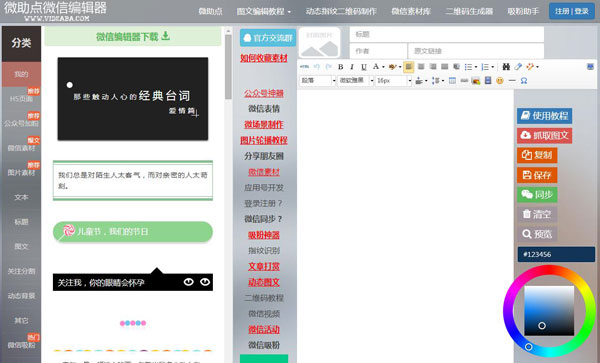Align text to the right
Viewport: 600px width, 363px height.
(x=433, y=67)
